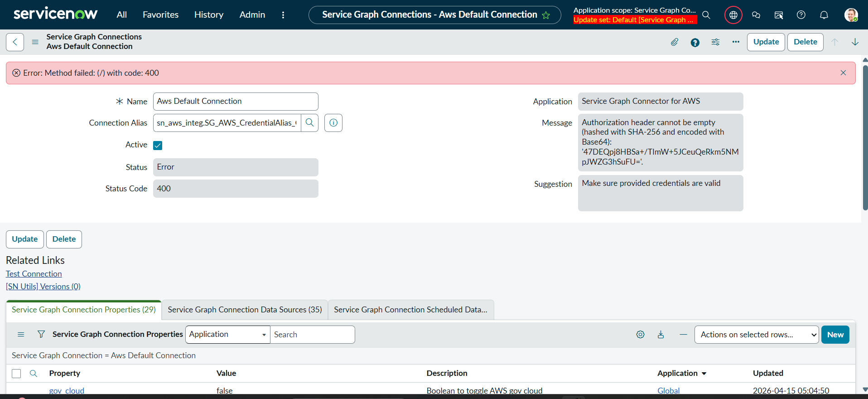Open the Admin menu
Screen dimensions: 868x399
[x=252, y=15]
